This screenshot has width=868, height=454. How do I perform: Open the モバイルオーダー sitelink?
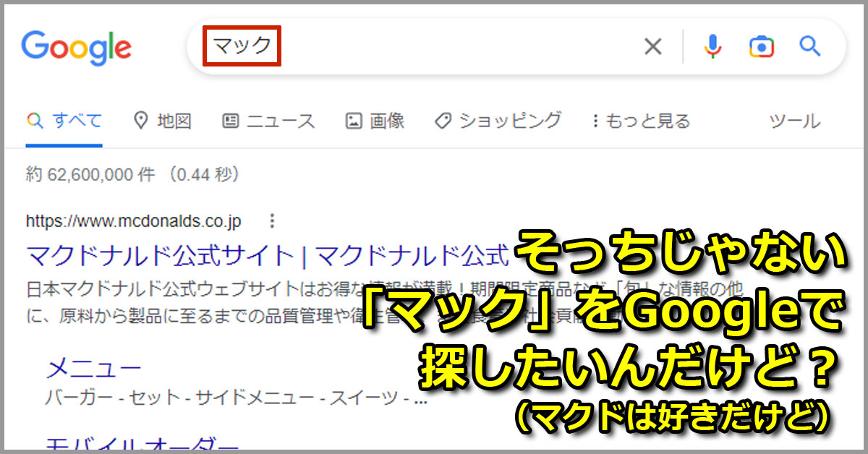point(142,444)
